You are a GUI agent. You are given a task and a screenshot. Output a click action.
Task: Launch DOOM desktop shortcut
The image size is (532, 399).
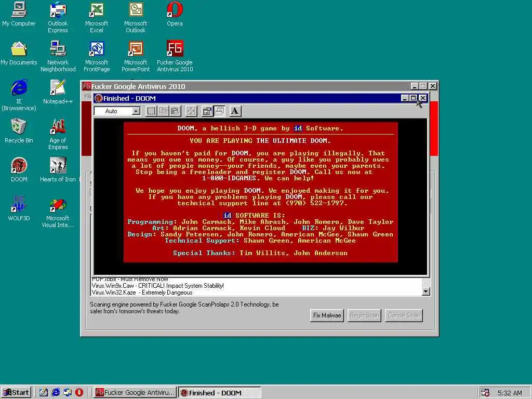[19, 170]
